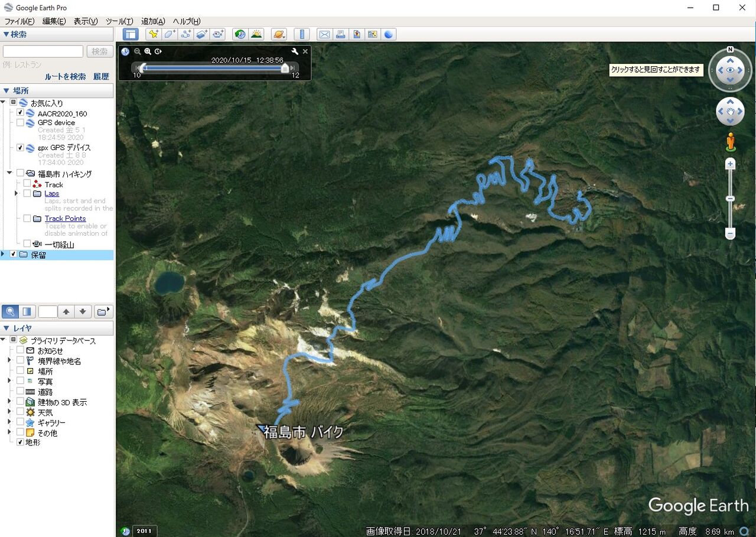Open the ヘルプ(H) menu
Viewport: 756px width, 537px height.
pyautogui.click(x=187, y=21)
